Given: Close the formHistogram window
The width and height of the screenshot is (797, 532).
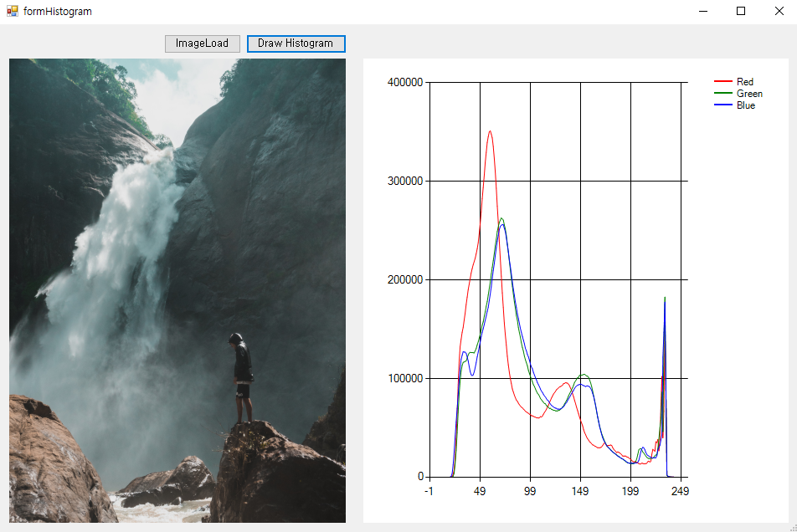Looking at the screenshot, I should pos(779,11).
